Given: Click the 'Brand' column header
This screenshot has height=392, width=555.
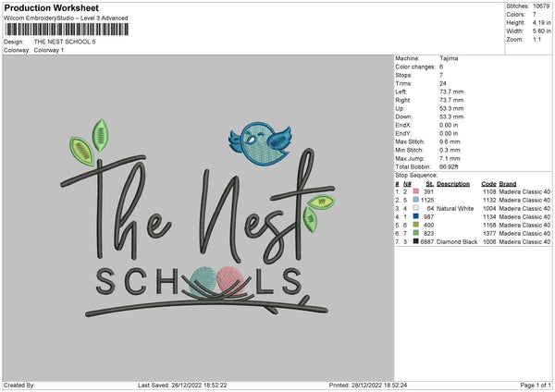Looking at the screenshot, I should pos(508,184).
